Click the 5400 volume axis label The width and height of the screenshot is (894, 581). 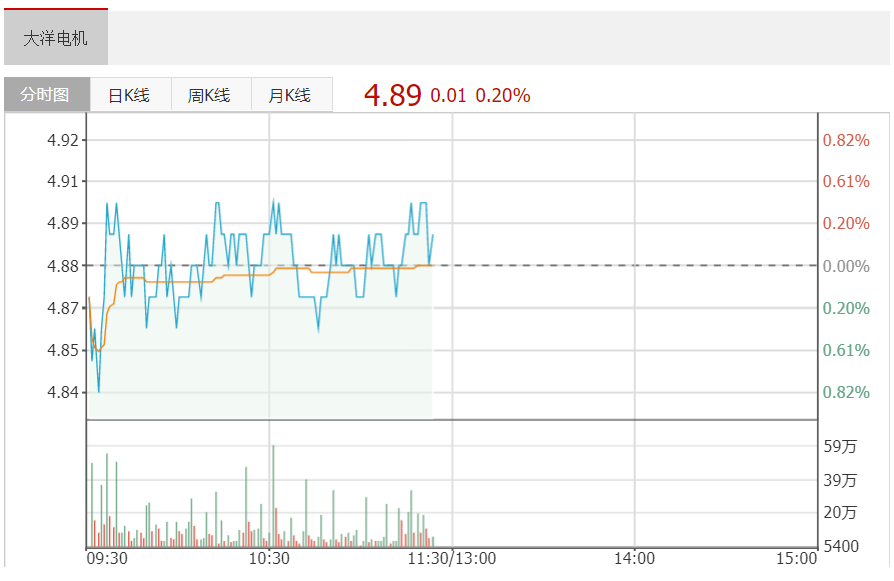pos(841,546)
